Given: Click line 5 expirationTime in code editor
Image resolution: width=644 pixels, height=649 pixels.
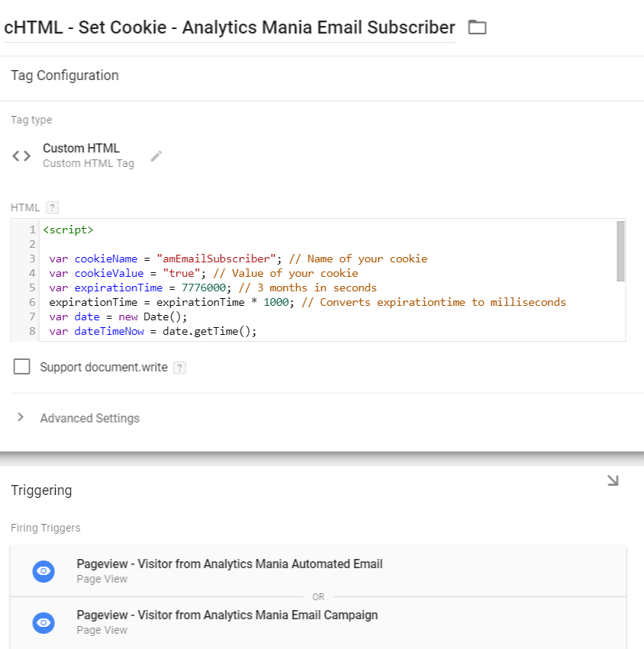Looking at the screenshot, I should point(118,288).
